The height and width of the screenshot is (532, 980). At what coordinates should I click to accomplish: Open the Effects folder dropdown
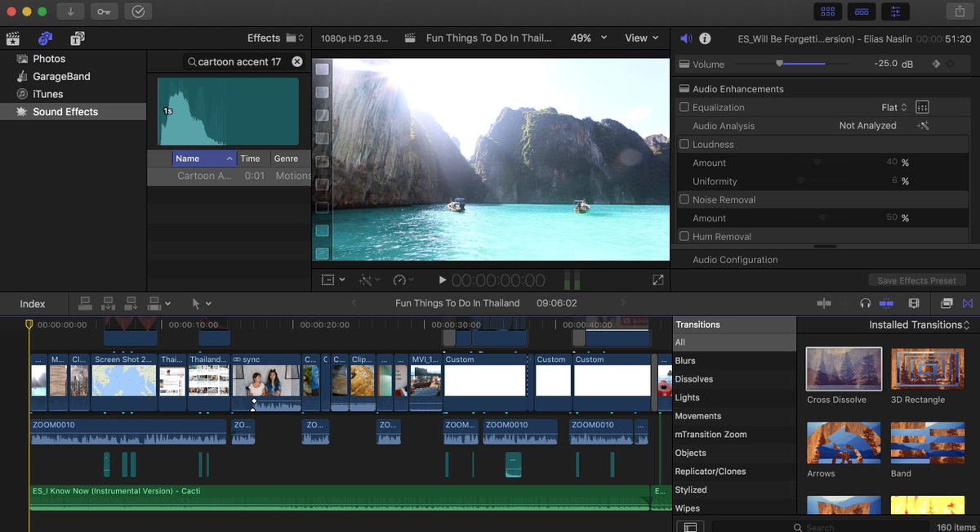pyautogui.click(x=276, y=38)
